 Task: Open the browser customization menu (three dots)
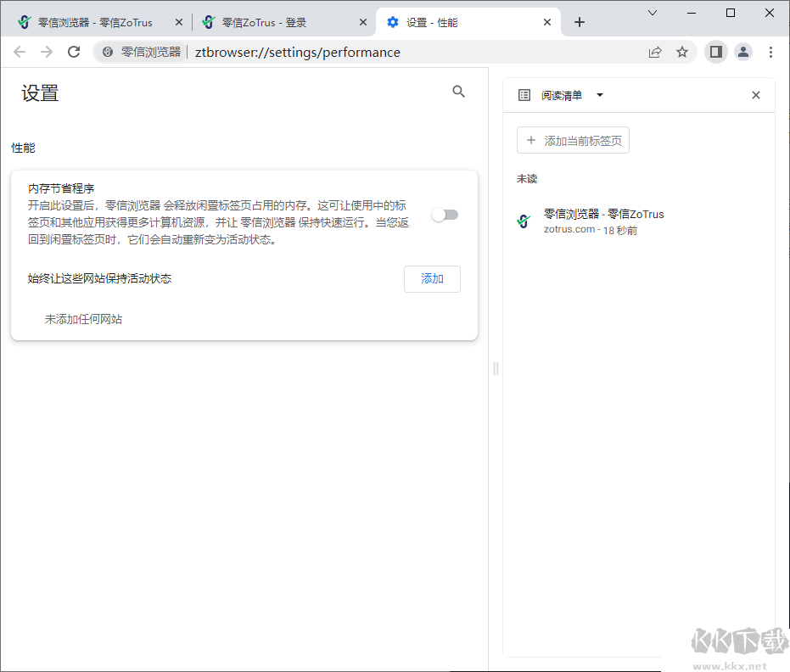(770, 52)
